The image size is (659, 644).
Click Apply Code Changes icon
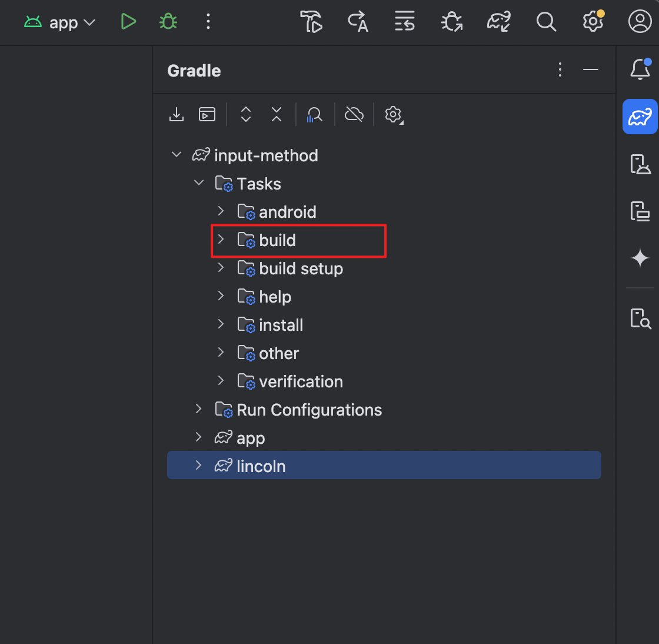(x=405, y=21)
